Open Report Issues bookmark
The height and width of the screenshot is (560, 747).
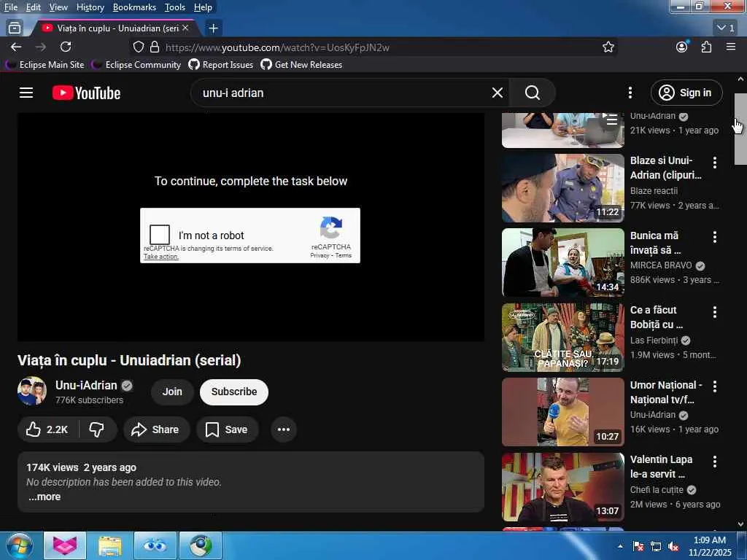[x=221, y=65]
